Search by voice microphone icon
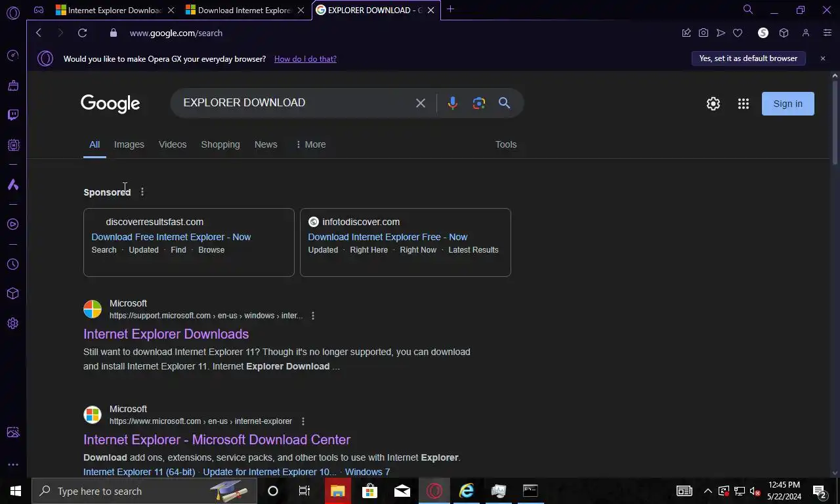Viewport: 840px width, 504px height. (452, 103)
